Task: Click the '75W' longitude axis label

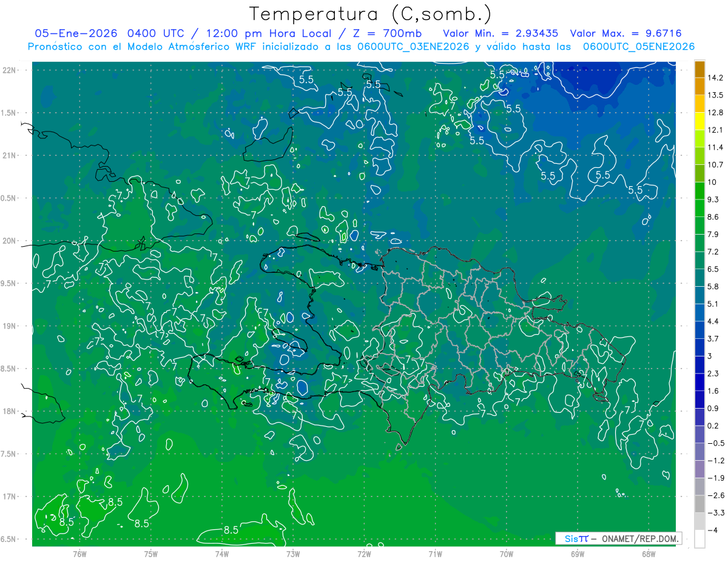Action: [151, 554]
